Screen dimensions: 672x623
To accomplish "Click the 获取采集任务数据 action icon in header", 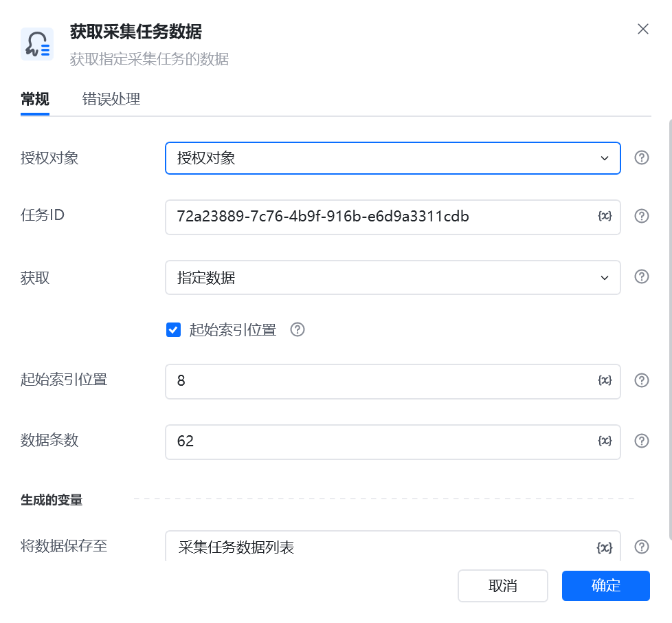I will pos(37,44).
